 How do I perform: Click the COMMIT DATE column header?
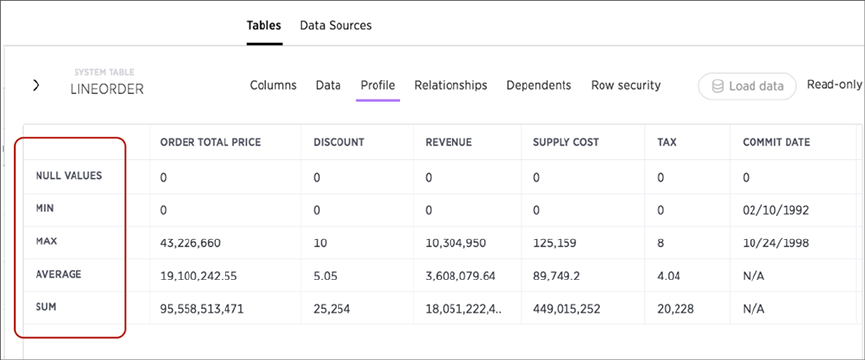click(x=776, y=142)
